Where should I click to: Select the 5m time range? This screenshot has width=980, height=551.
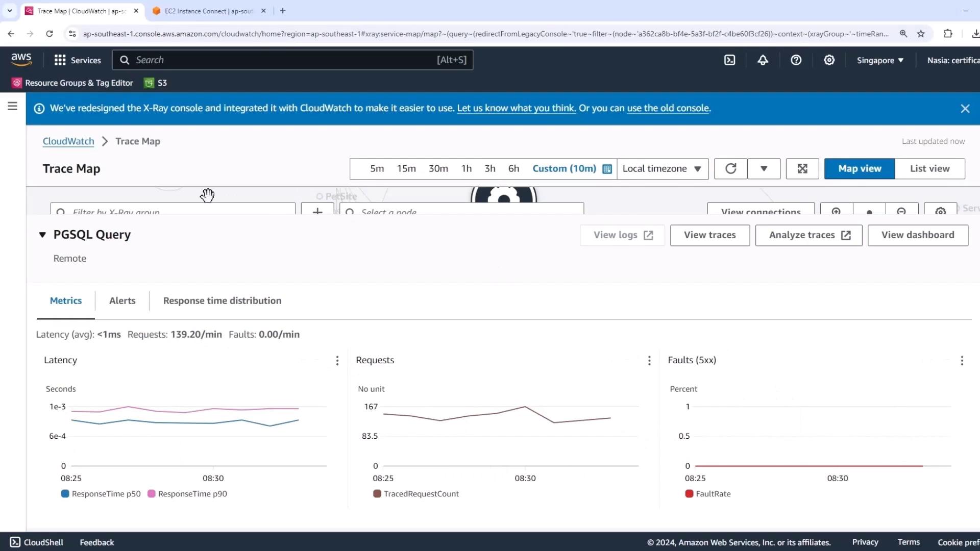377,169
